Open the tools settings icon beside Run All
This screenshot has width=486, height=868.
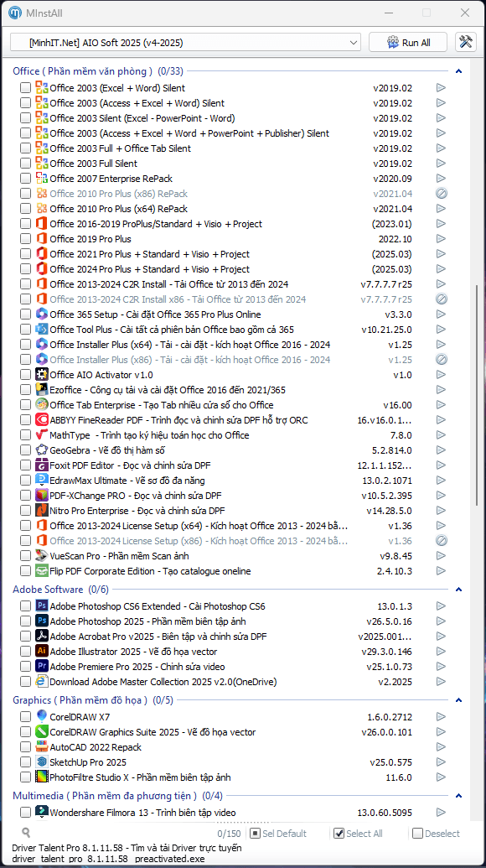point(466,42)
